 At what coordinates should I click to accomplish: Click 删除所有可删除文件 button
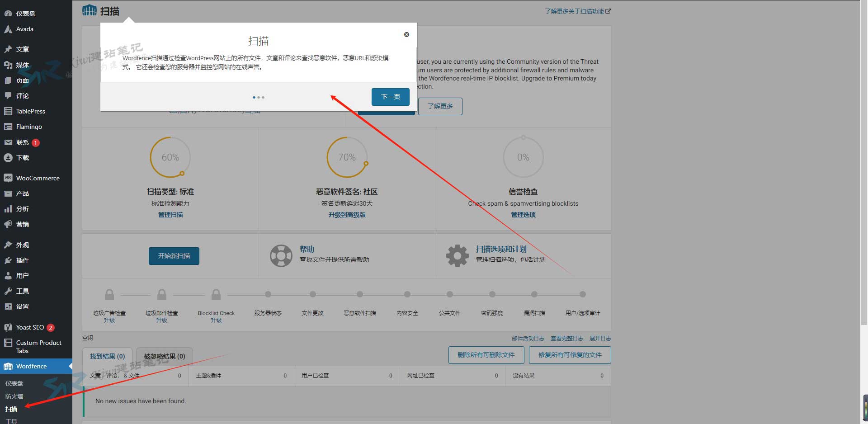pyautogui.click(x=486, y=355)
